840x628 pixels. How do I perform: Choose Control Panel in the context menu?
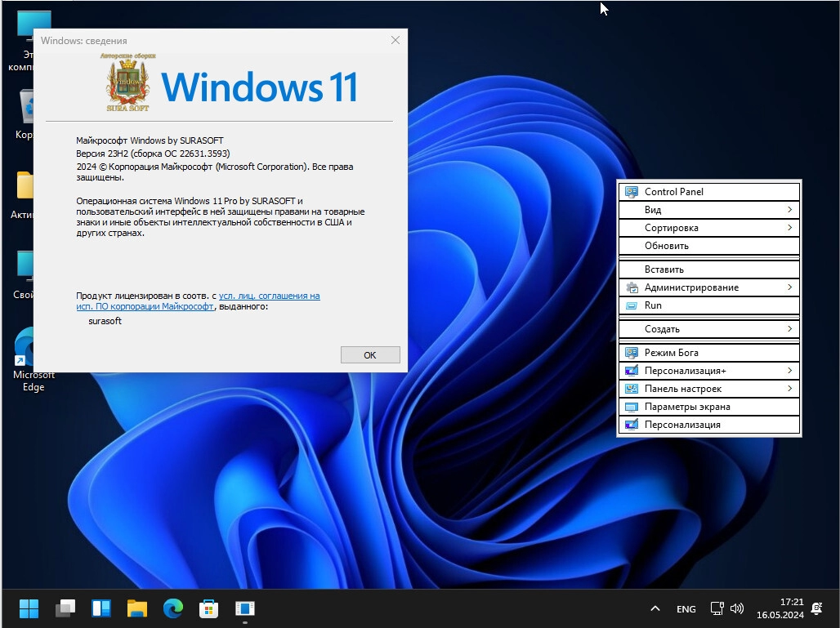pyautogui.click(x=708, y=192)
